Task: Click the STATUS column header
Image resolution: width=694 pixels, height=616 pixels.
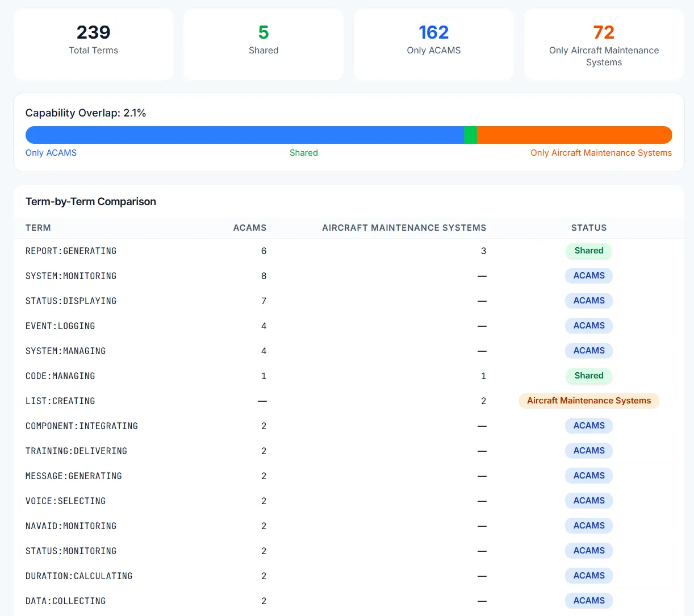Action: coord(589,228)
